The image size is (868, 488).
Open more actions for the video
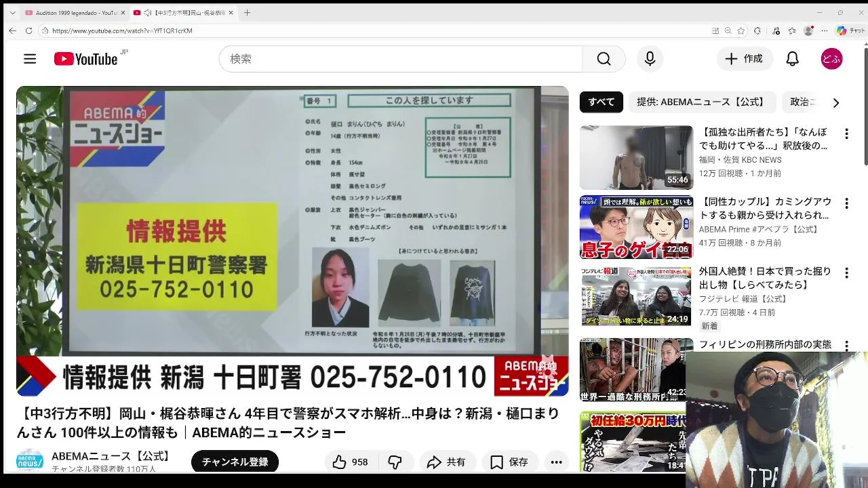[556, 462]
